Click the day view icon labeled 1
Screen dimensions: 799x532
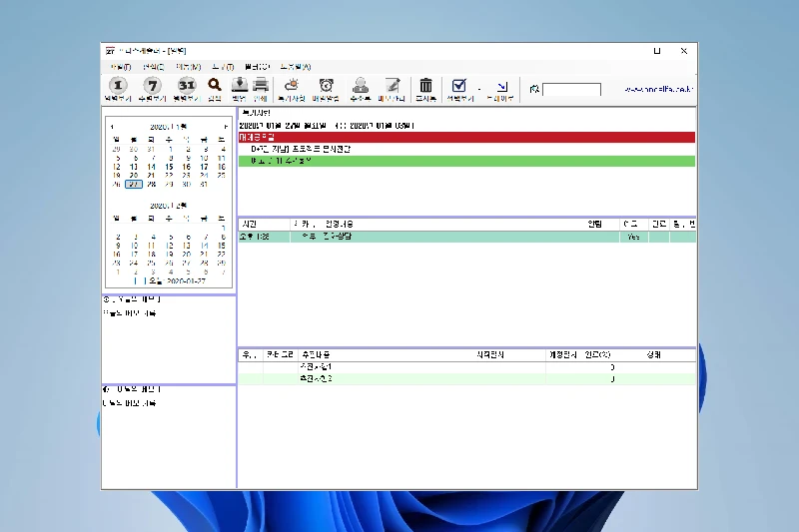click(118, 86)
